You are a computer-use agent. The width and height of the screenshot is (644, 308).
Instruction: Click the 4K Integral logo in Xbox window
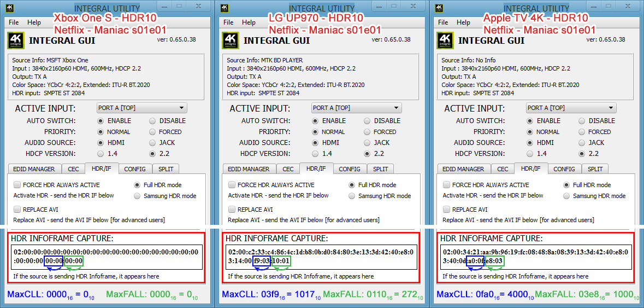(x=15, y=40)
